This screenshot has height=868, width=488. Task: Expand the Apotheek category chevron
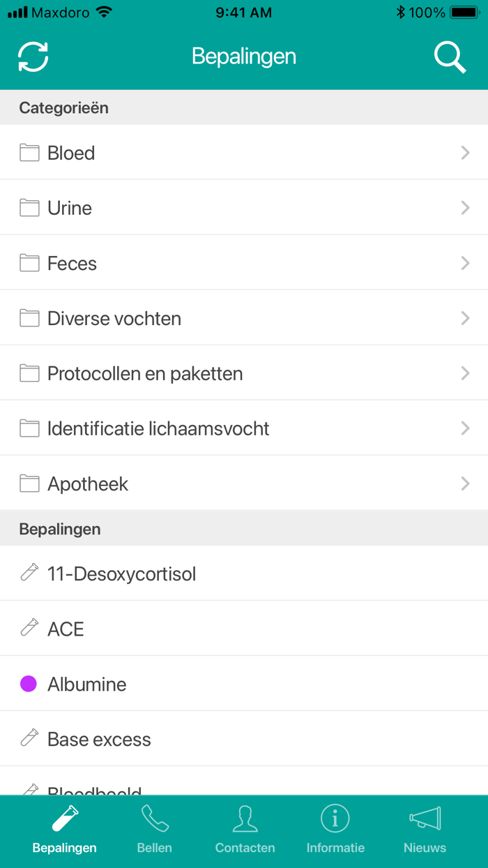tap(465, 483)
